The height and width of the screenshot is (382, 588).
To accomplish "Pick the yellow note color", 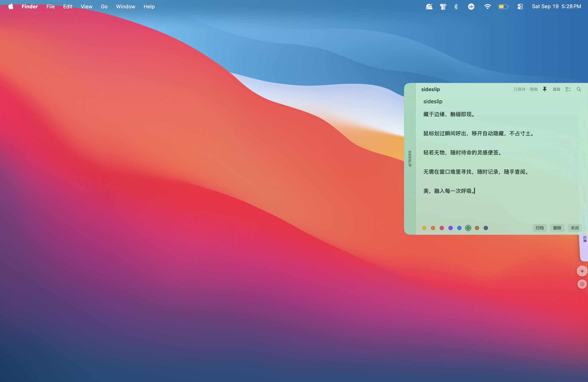I will coord(424,228).
